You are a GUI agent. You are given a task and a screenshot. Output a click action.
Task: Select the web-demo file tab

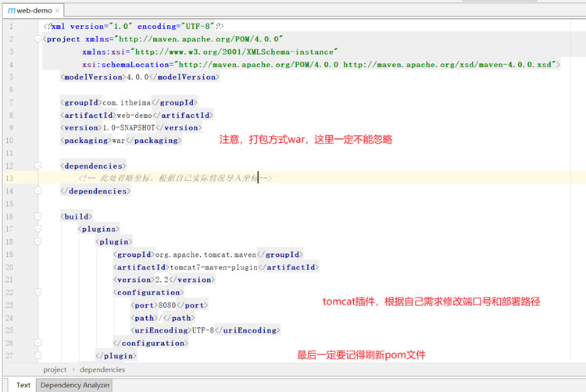click(33, 10)
